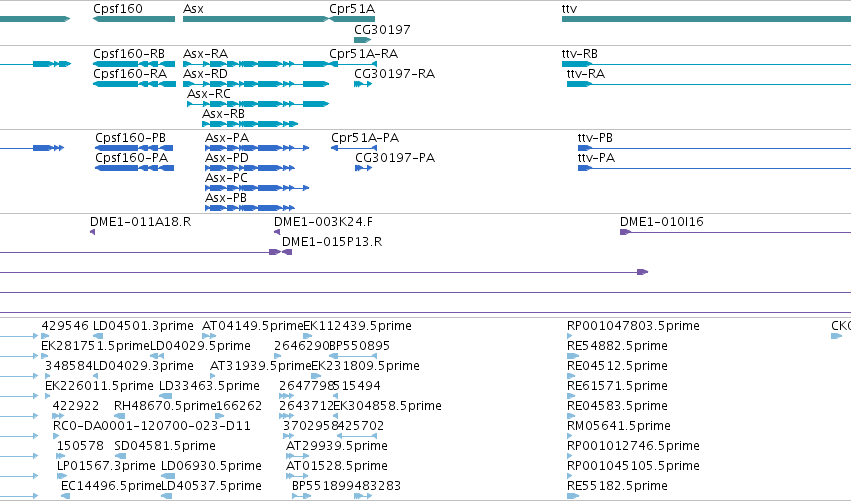
Task: Select the RM05641.5prime EST label
Action: coord(619,426)
